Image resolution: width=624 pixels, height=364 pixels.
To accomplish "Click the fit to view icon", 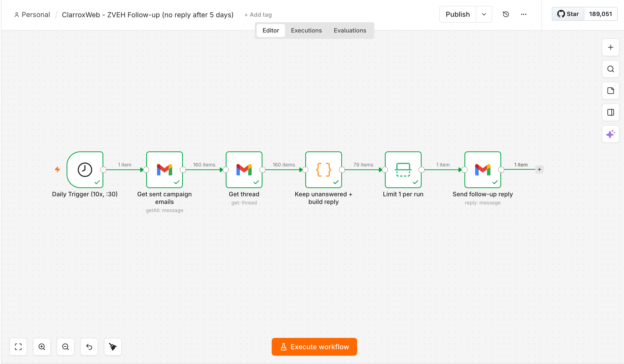I will pos(18,347).
